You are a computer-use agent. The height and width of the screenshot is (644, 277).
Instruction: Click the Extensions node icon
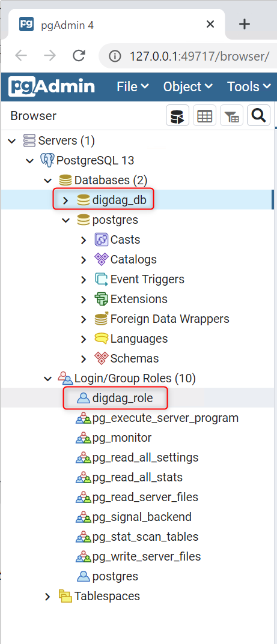point(101,299)
